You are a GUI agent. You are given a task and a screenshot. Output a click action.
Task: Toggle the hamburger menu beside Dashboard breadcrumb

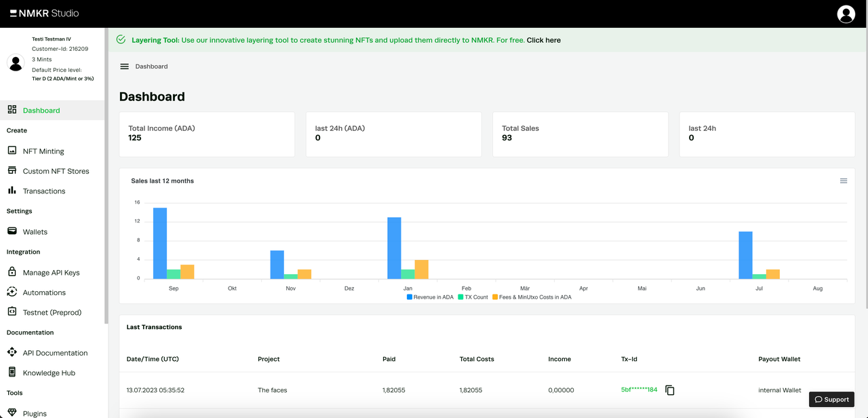124,66
